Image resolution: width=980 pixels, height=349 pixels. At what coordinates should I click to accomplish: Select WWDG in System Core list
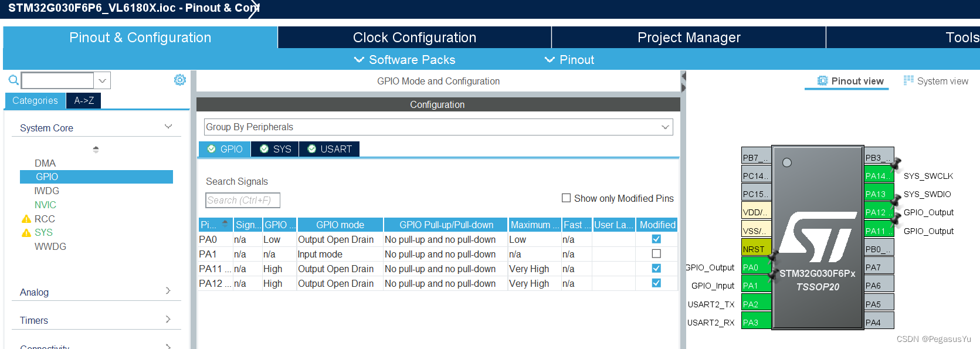[50, 246]
